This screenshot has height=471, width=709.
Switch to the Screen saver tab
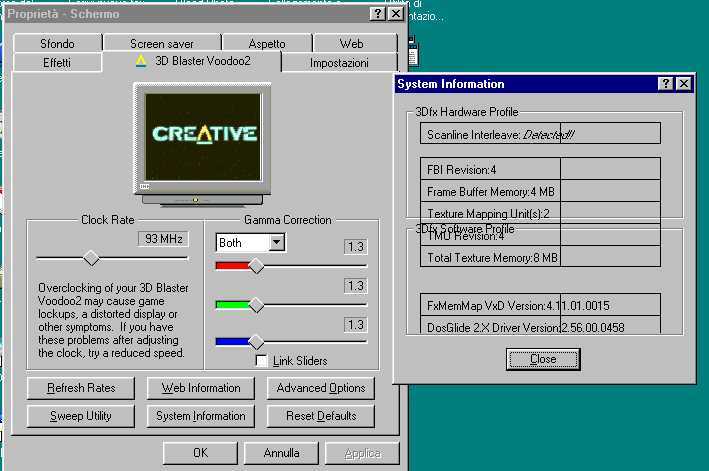coord(162,43)
